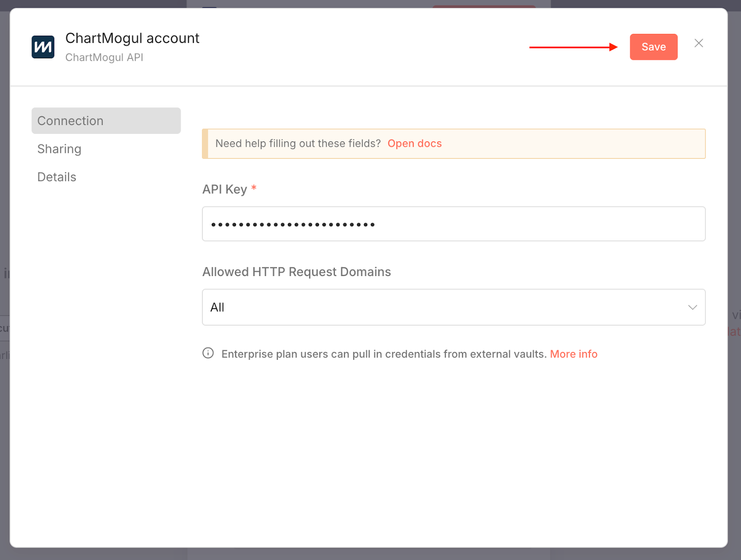Image resolution: width=741 pixels, height=560 pixels.
Task: Click the red asterisk next to API Key
Action: 254,188
